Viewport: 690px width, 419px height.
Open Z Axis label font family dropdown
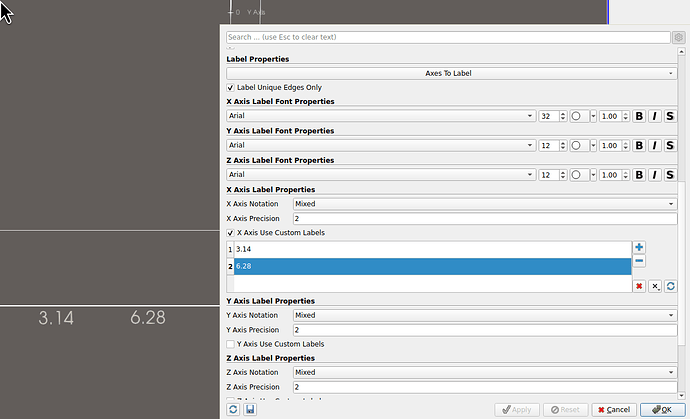point(381,175)
